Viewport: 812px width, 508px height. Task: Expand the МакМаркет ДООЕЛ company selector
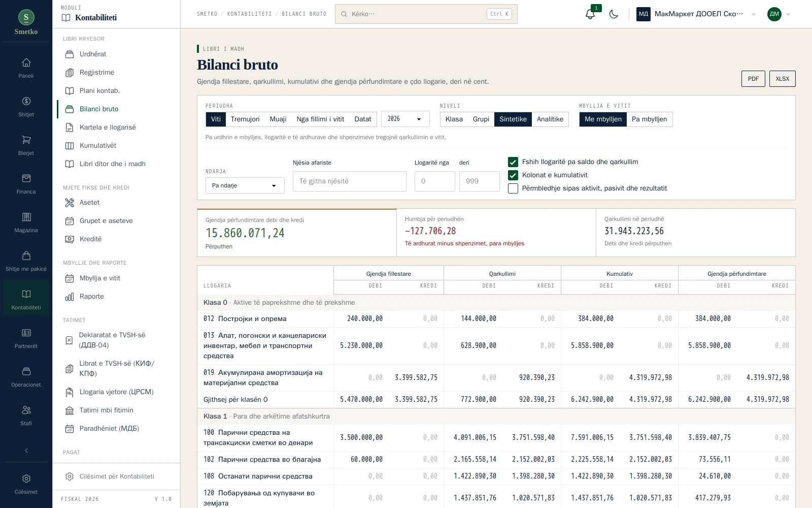tap(697, 14)
